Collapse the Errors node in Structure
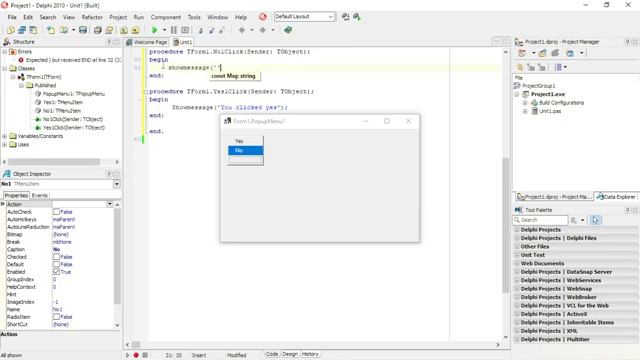This screenshot has width=640, height=360. pyautogui.click(x=4, y=52)
